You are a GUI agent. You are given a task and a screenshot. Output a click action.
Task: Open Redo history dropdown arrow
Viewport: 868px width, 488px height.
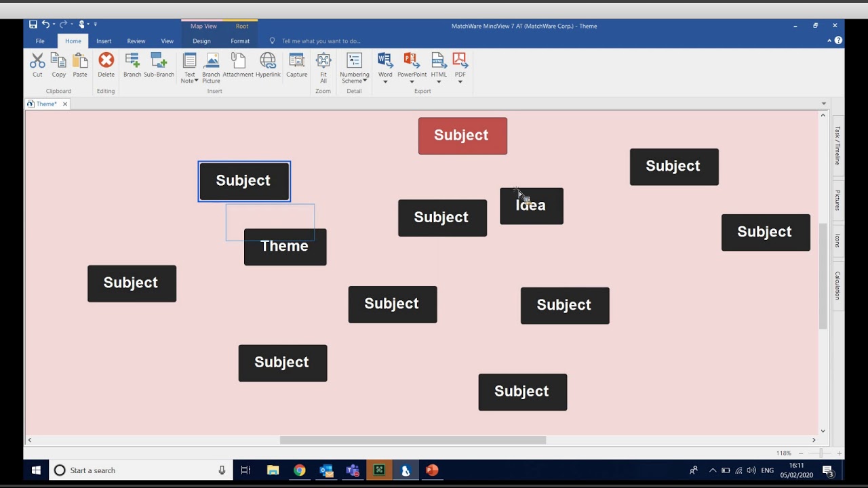[x=71, y=24]
